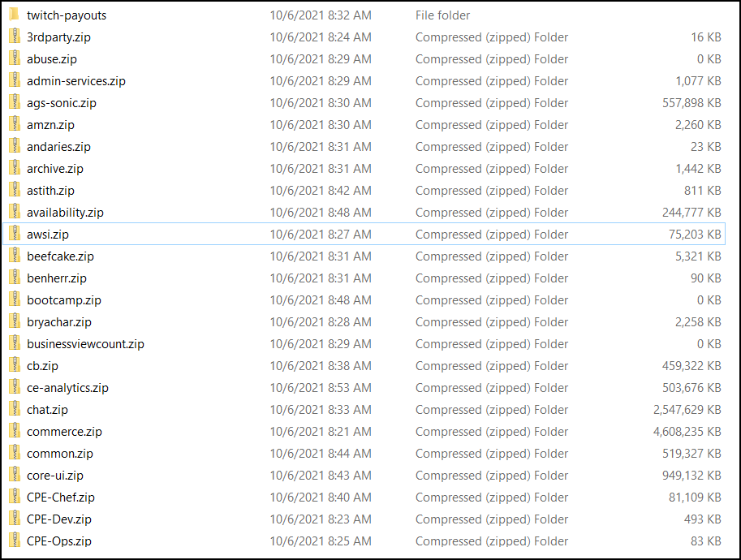This screenshot has height=560, width=741.
Task: Click the abuse.zip zipped folder icon
Action: [15, 58]
